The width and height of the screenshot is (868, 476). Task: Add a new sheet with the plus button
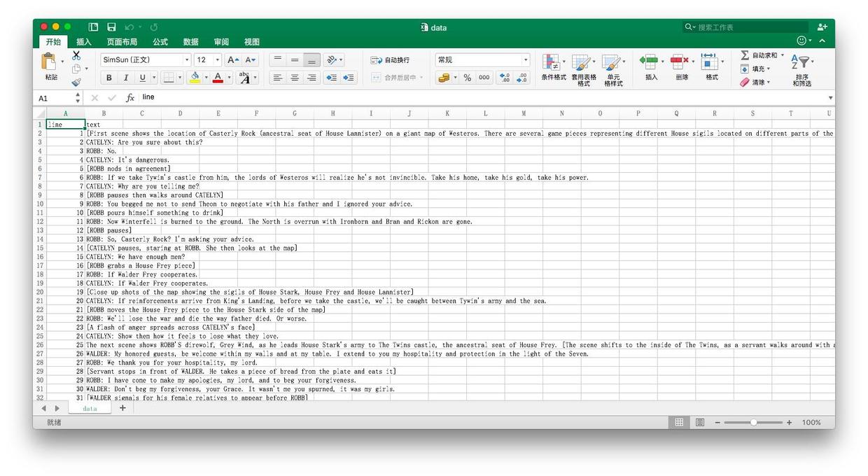(122, 408)
